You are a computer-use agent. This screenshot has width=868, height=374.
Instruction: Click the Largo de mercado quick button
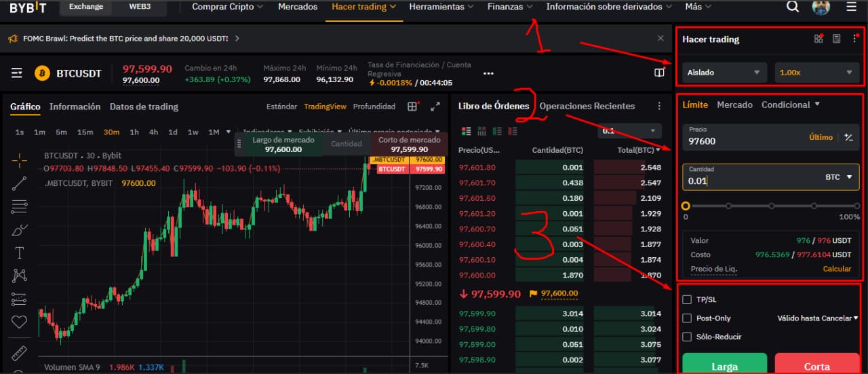point(283,145)
